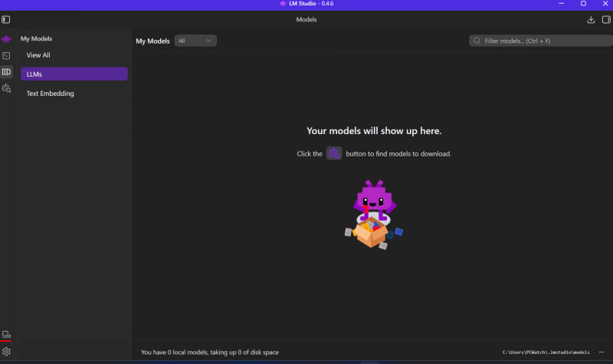The image size is (613, 364).
Task: Click the My Models sidebar heading
Action: click(36, 39)
